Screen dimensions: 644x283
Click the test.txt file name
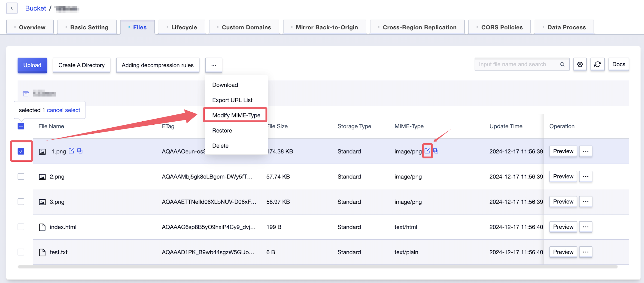[58, 252]
